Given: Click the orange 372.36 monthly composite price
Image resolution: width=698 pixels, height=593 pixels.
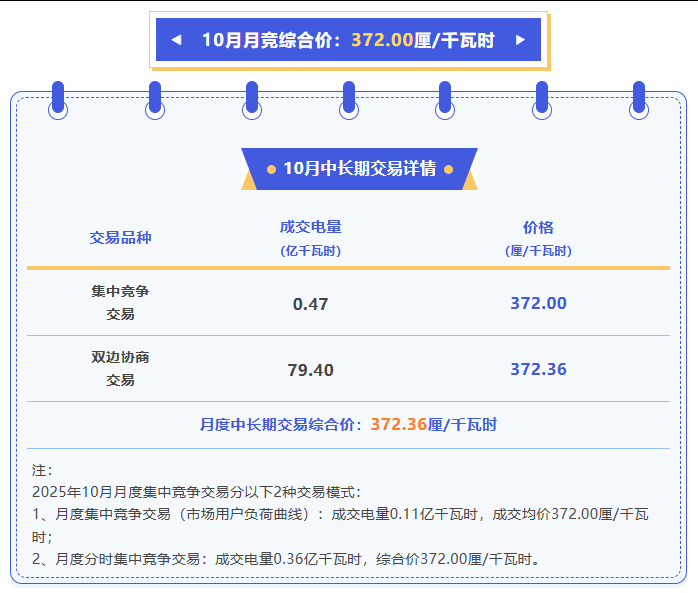Looking at the screenshot, I should 399,424.
